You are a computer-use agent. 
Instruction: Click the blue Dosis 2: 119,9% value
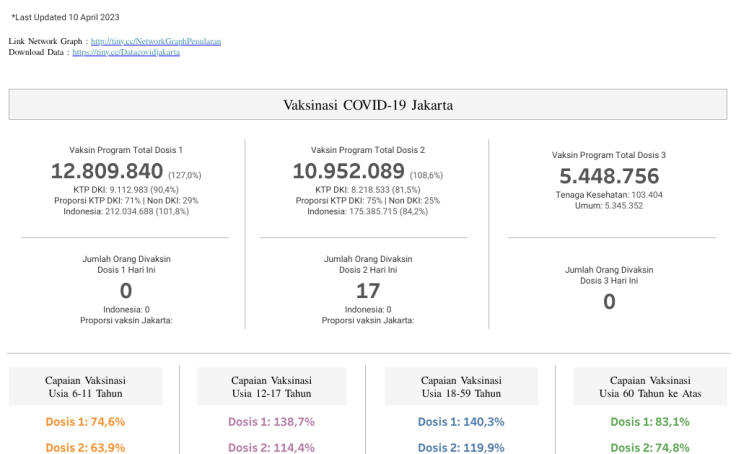coord(461,447)
